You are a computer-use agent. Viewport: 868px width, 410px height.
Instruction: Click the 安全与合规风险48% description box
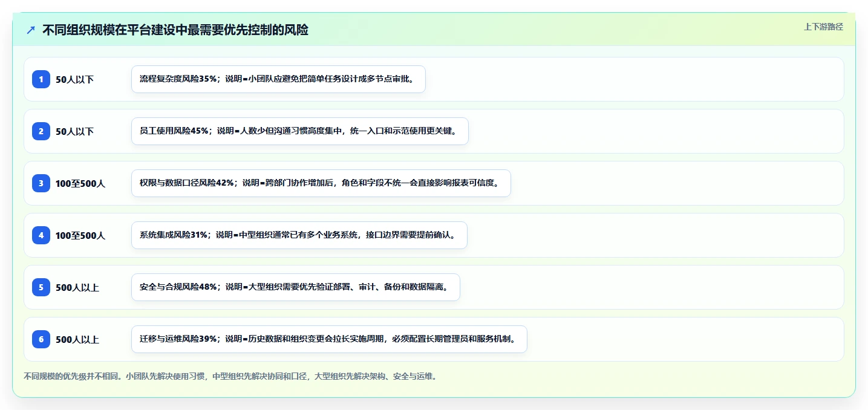[x=296, y=287]
